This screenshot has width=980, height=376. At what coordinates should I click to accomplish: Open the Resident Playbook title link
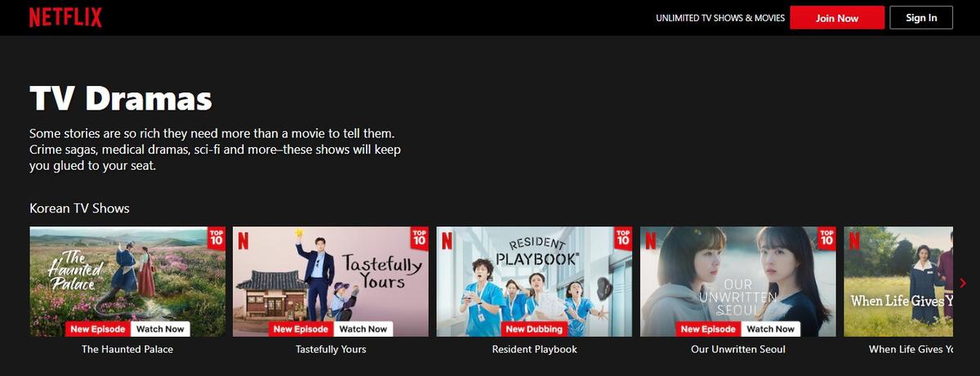[534, 350]
